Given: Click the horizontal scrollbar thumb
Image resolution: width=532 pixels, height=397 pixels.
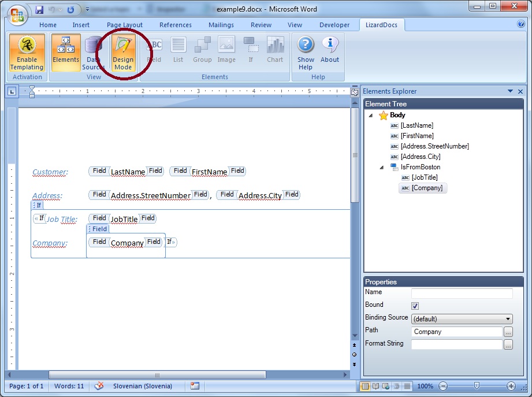Looking at the screenshot, I should click(x=157, y=375).
